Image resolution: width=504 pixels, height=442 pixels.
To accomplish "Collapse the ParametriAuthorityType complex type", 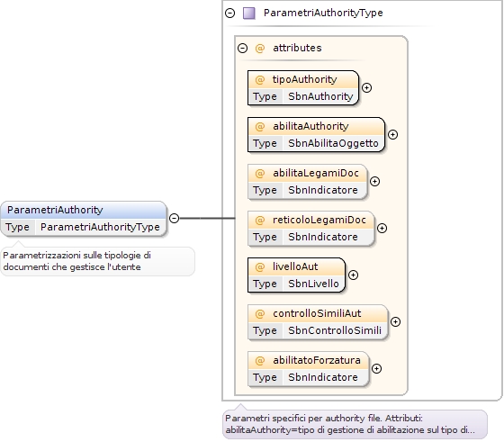I will coord(229,14).
